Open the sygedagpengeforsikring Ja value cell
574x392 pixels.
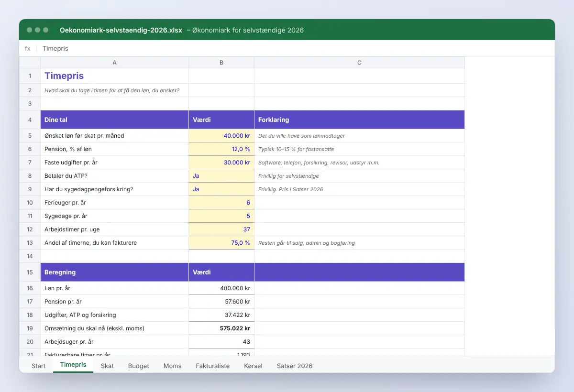pyautogui.click(x=221, y=189)
